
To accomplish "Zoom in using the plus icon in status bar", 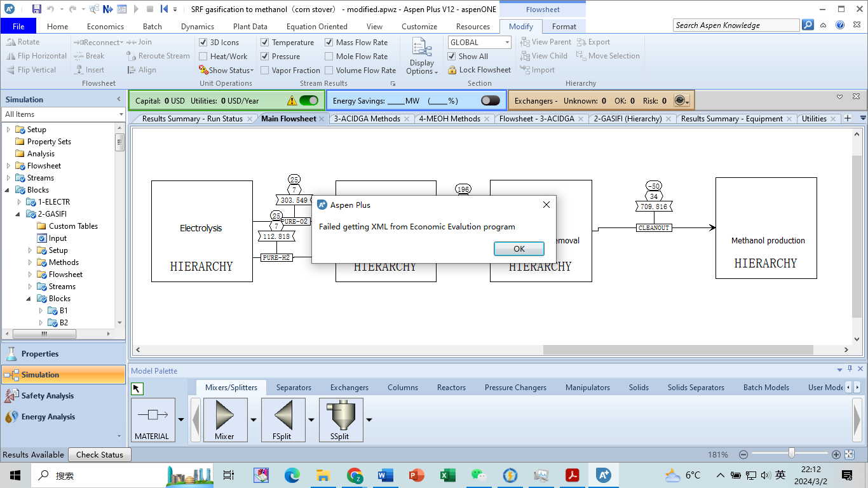I will (x=836, y=454).
